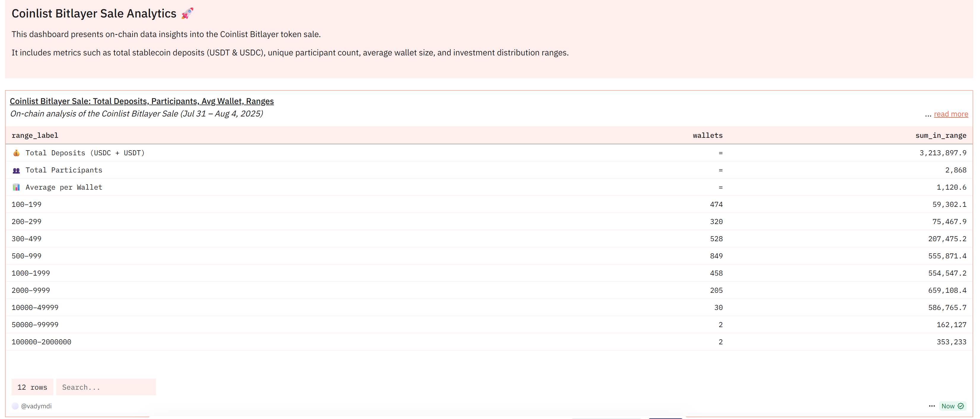Select the 2000–9999 range row label

click(x=31, y=290)
